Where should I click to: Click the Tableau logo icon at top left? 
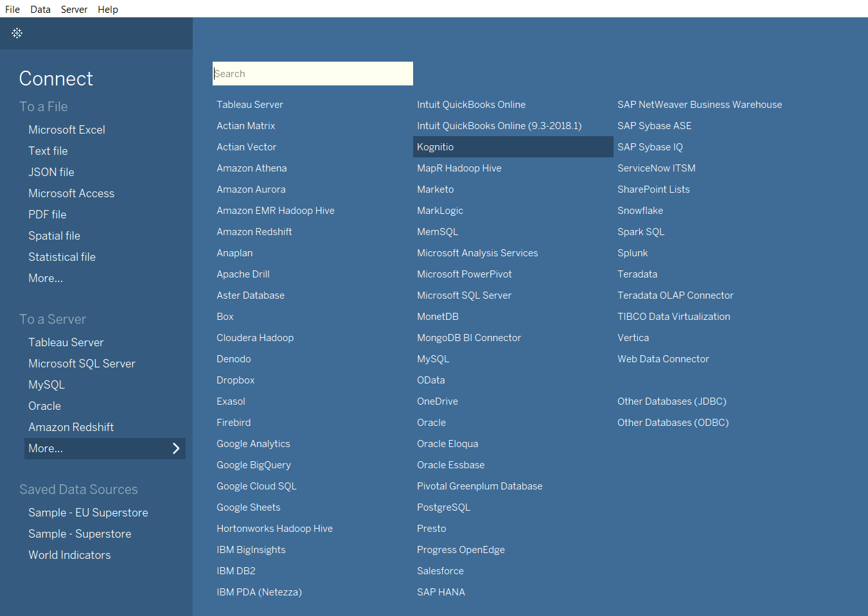(17, 33)
